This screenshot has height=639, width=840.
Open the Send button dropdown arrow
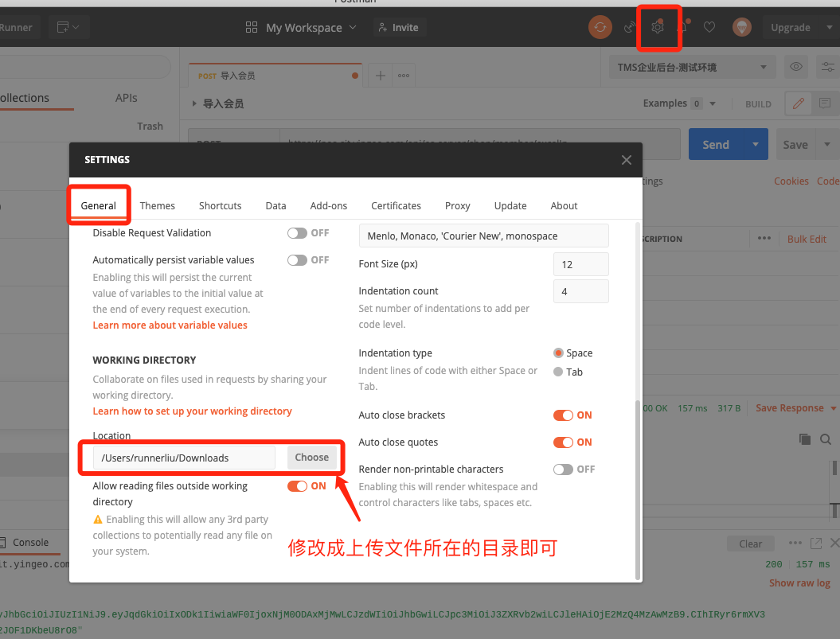coord(756,144)
